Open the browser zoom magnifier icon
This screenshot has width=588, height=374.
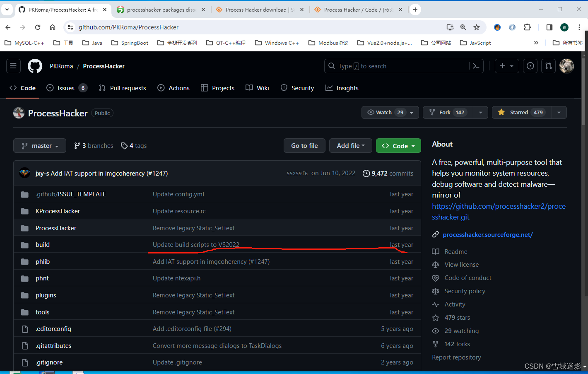point(463,27)
